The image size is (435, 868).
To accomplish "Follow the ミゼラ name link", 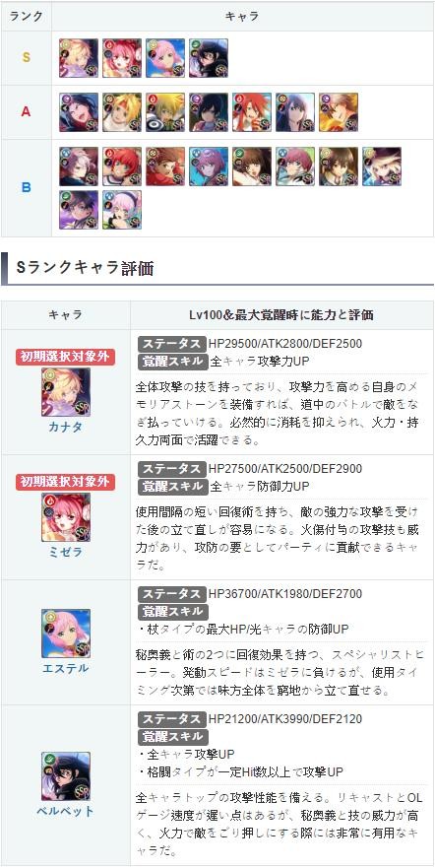I will point(65,550).
